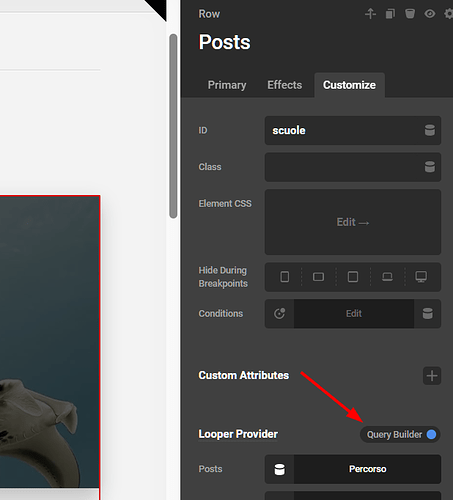Screen dimensions: 453x500
Task: Click the preview pane vertical scrollbar
Action: pyautogui.click(x=173, y=126)
